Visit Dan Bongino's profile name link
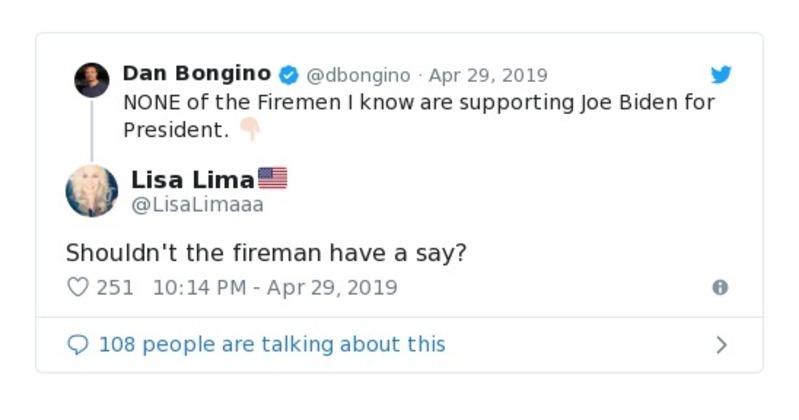This screenshot has height=420, width=799. (x=196, y=74)
